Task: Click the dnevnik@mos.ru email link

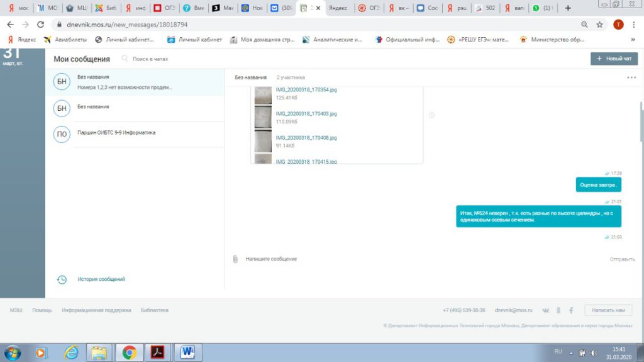Action: coord(513,310)
